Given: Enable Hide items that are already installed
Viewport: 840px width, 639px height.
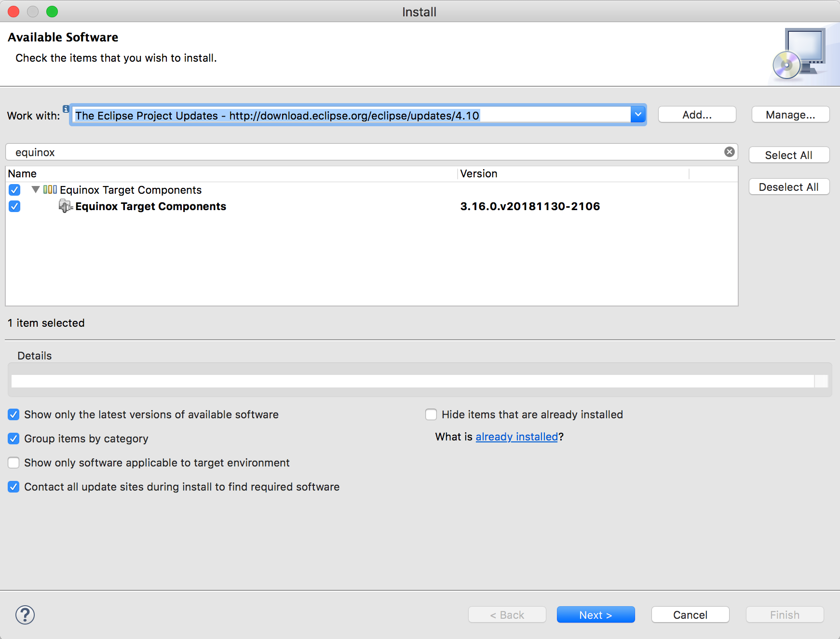Looking at the screenshot, I should (431, 414).
